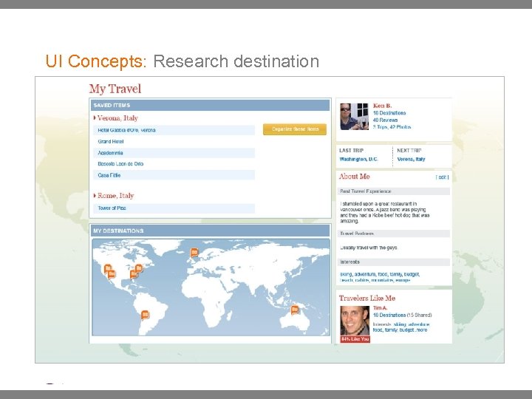Open the 3 Trips, 42 Photos link

click(392, 127)
